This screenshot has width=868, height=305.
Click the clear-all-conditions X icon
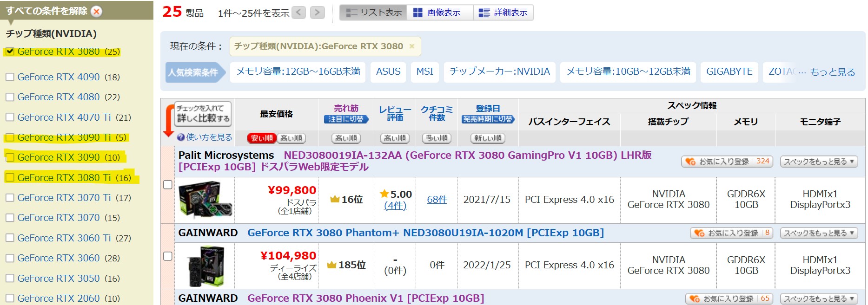(96, 12)
